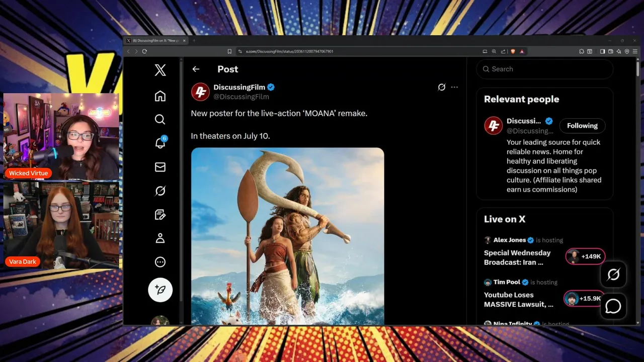Click the Search field on X
The width and height of the screenshot is (644, 362).
[544, 69]
